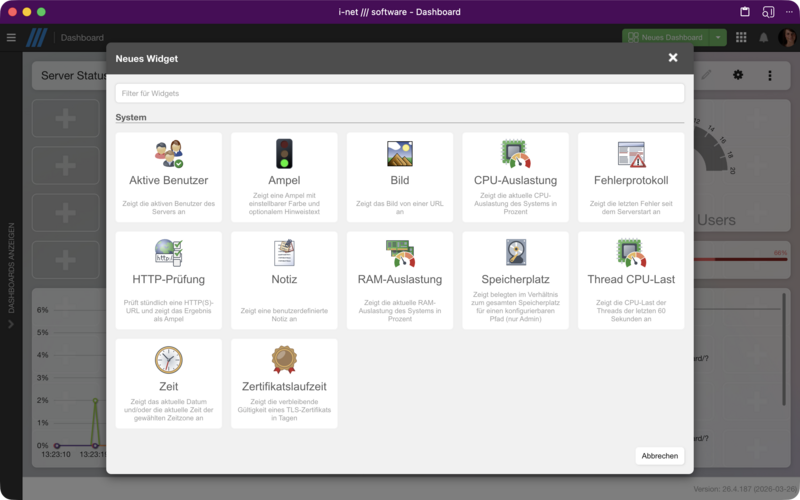
Task: Choose the Bild landscape picture icon
Action: click(x=400, y=154)
